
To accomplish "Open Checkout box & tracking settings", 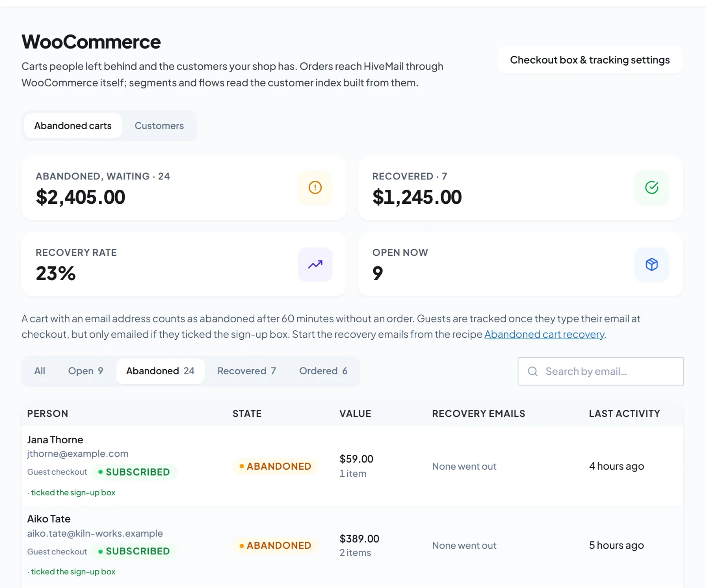I will pos(590,60).
